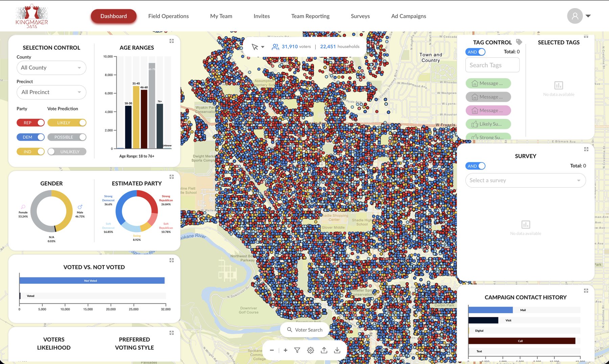This screenshot has width=609, height=364.
Task: Click the 61-75 age range bar
Action: 152,106
